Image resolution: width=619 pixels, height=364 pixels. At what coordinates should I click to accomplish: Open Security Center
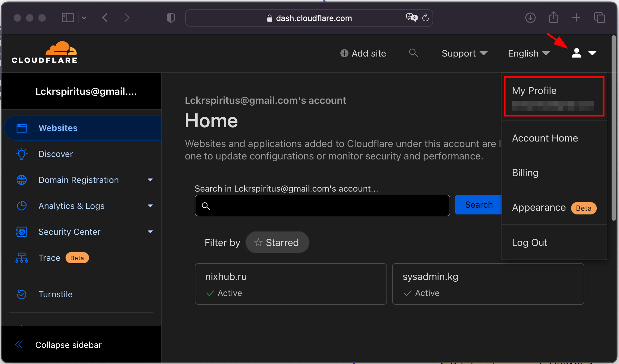pos(69,232)
